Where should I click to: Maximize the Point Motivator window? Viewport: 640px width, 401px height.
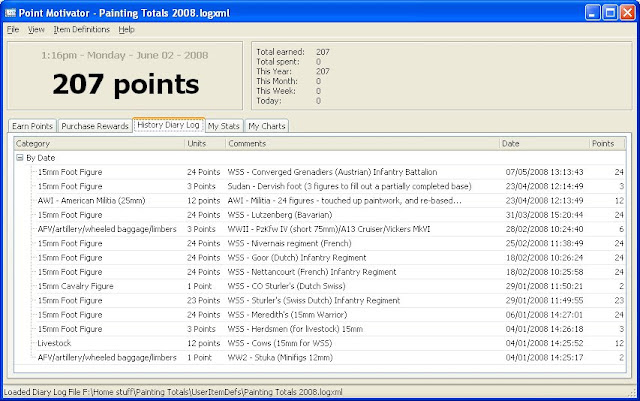point(610,13)
